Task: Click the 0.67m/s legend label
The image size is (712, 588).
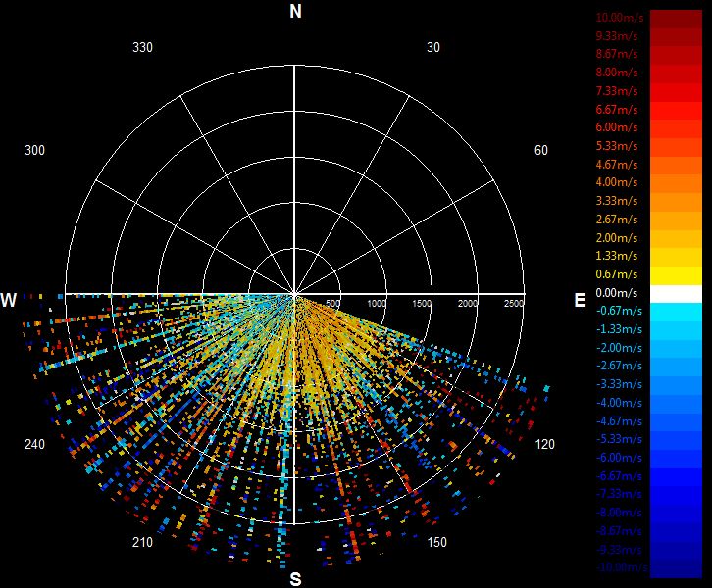Action: (617, 274)
